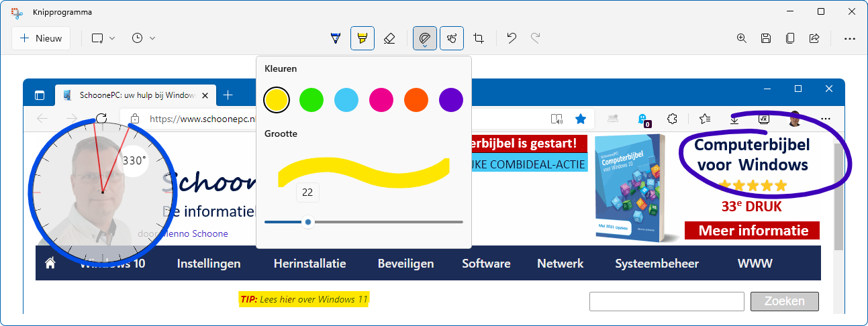Viewport: 868px width, 326px height.
Task: Click the new tab plus in captured browser
Action: 228,95
